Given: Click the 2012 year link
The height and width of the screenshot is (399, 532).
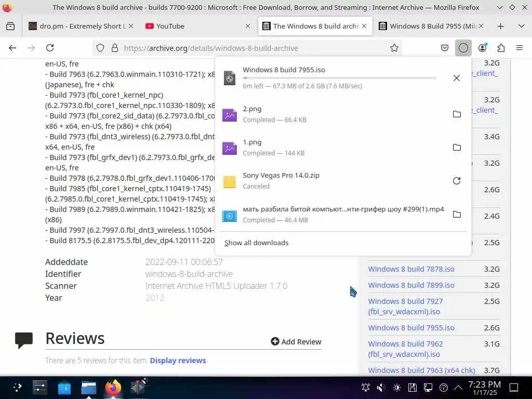Looking at the screenshot, I should 155,298.
